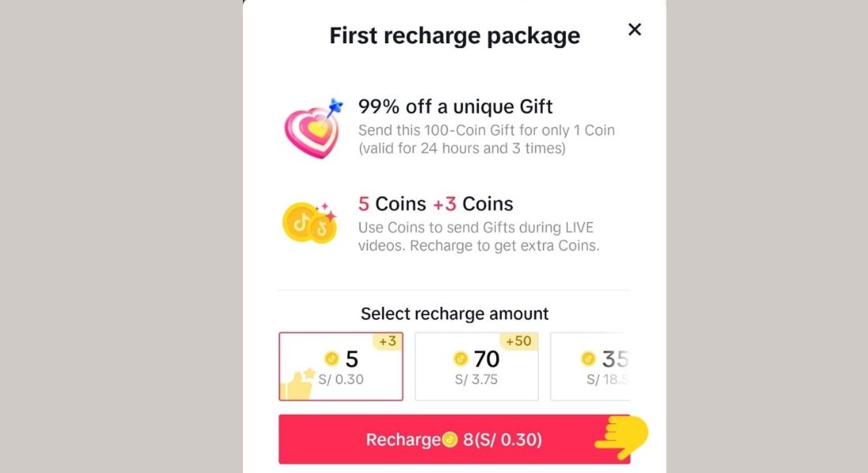This screenshot has height=473, width=868.
Task: Click the thumbs-up star badge icon
Action: coord(297,384)
